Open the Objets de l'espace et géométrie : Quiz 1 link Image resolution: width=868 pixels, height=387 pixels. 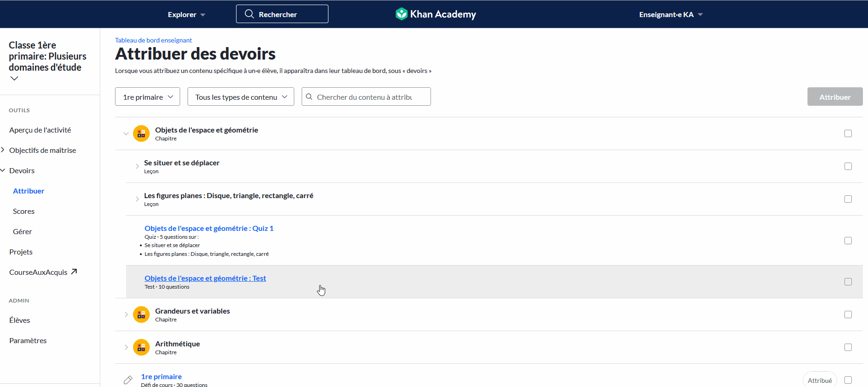(x=209, y=228)
